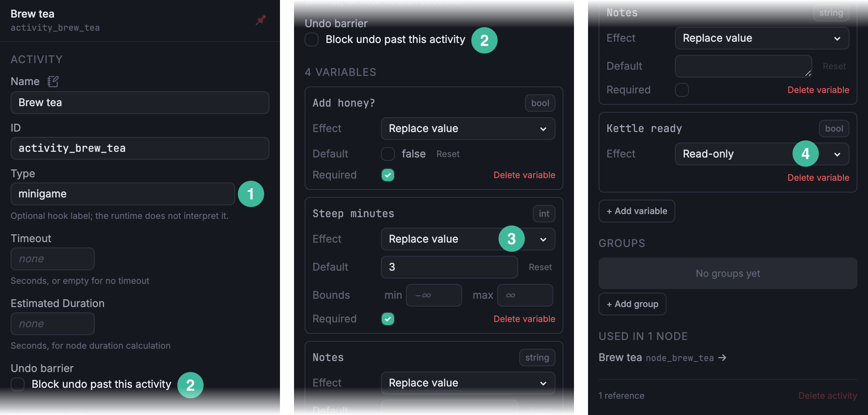The image size is (868, 415).
Task: Toggle the Add honey? default false checkbox
Action: coord(388,154)
